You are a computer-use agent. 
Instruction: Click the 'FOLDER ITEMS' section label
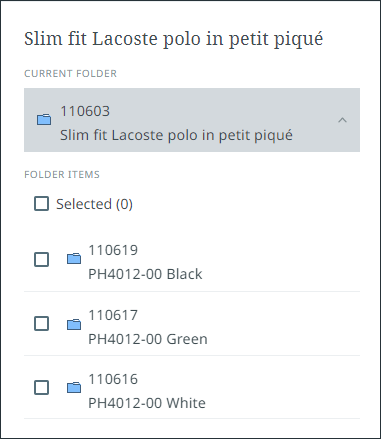pos(62,175)
